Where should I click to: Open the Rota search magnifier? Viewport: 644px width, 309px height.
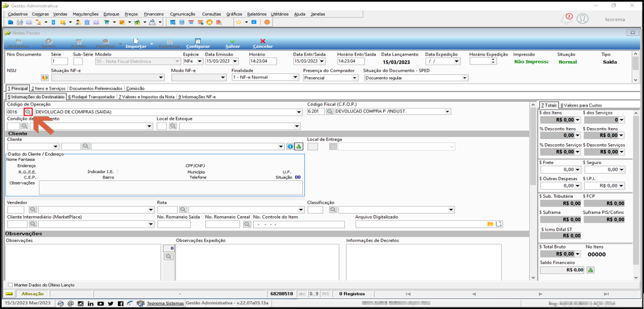coord(183,210)
